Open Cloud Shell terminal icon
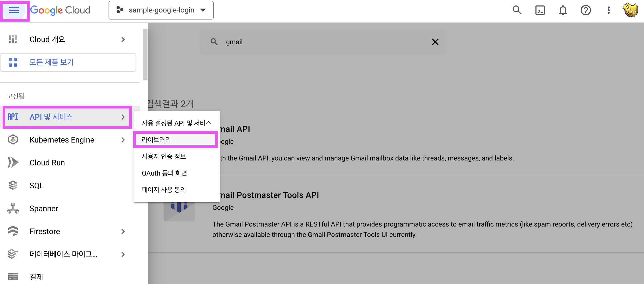 click(540, 10)
